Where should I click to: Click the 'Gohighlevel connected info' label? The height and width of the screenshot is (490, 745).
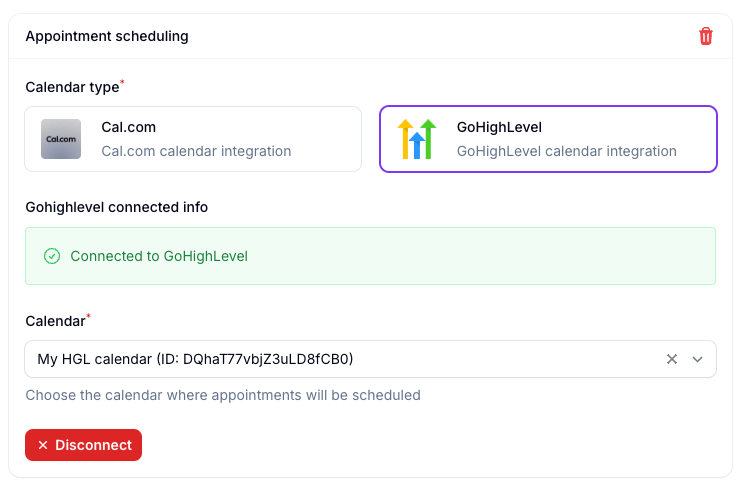[116, 207]
